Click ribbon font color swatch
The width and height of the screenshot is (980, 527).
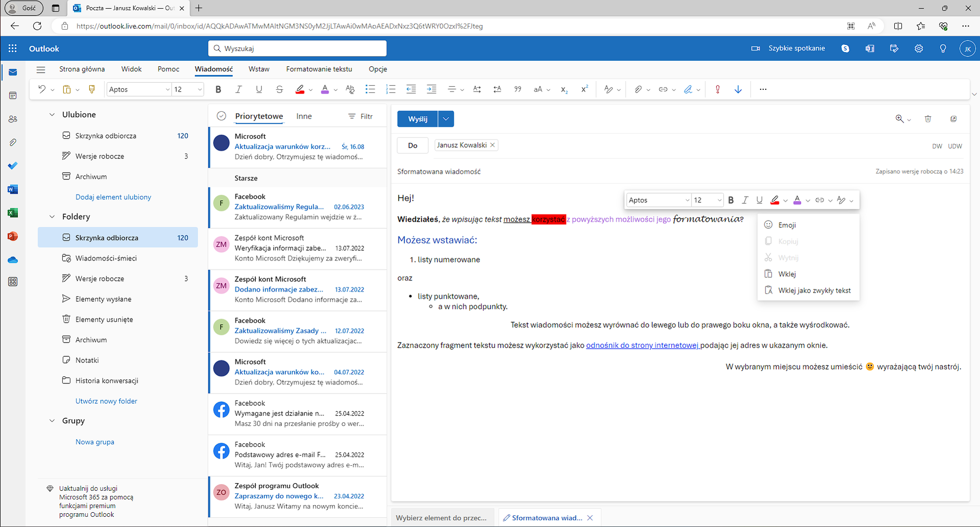click(x=325, y=89)
